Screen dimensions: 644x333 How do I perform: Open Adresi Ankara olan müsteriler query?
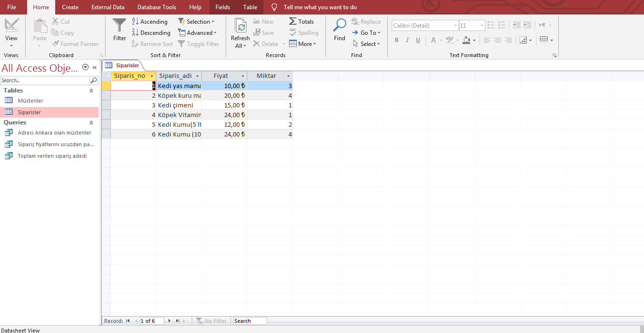[x=54, y=133]
